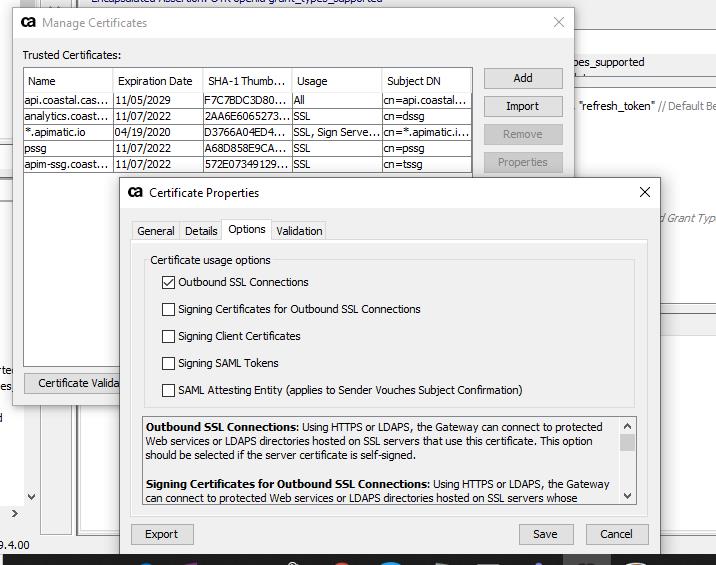Sort by Expiration Date column header
The width and height of the screenshot is (716, 565).
click(x=158, y=81)
